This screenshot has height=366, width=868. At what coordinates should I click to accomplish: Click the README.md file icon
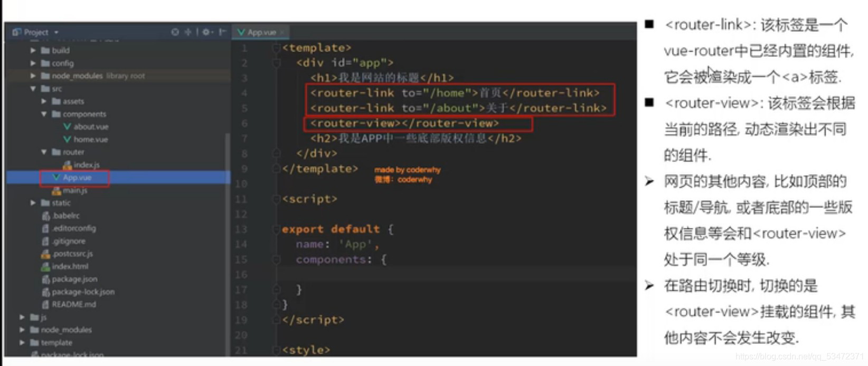[x=46, y=304]
